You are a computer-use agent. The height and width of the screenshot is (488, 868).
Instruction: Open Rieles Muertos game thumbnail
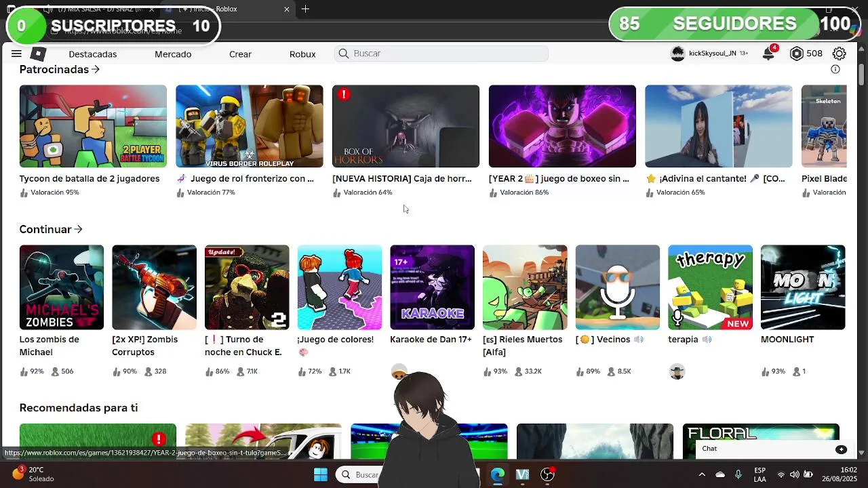tap(525, 287)
